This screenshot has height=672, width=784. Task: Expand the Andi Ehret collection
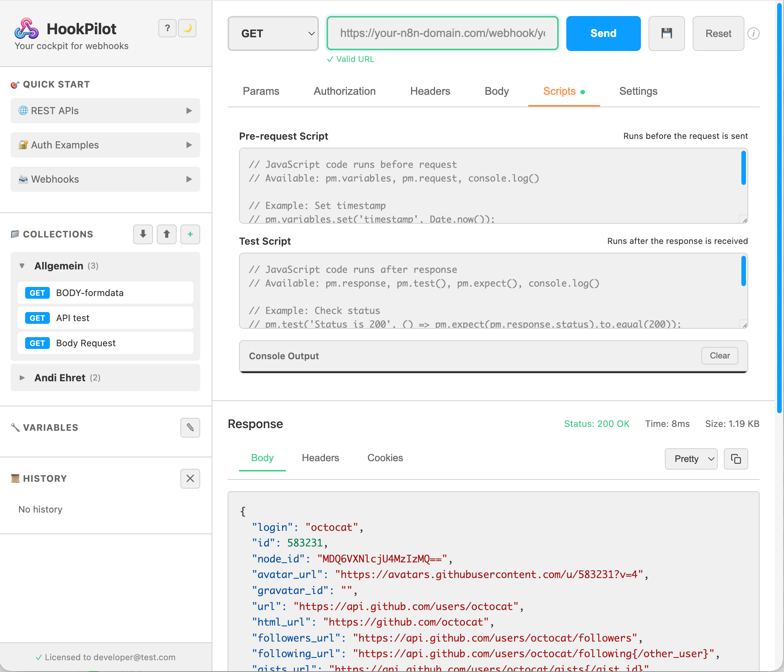22,378
